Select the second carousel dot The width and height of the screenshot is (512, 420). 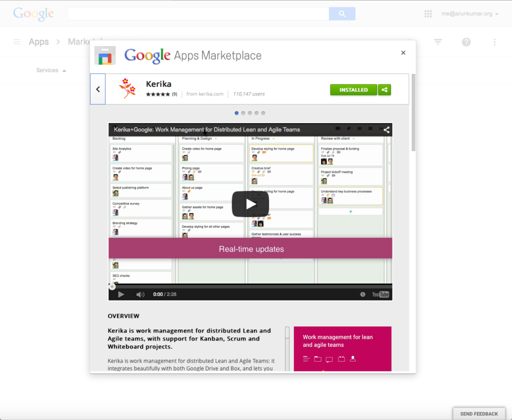click(243, 113)
